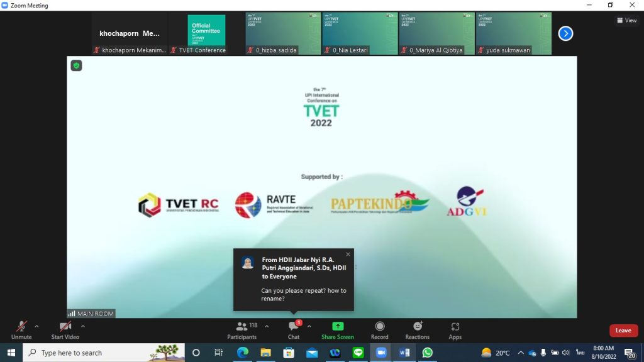Open Microsoft Word from the taskbar
644x362 pixels.
pos(404,353)
